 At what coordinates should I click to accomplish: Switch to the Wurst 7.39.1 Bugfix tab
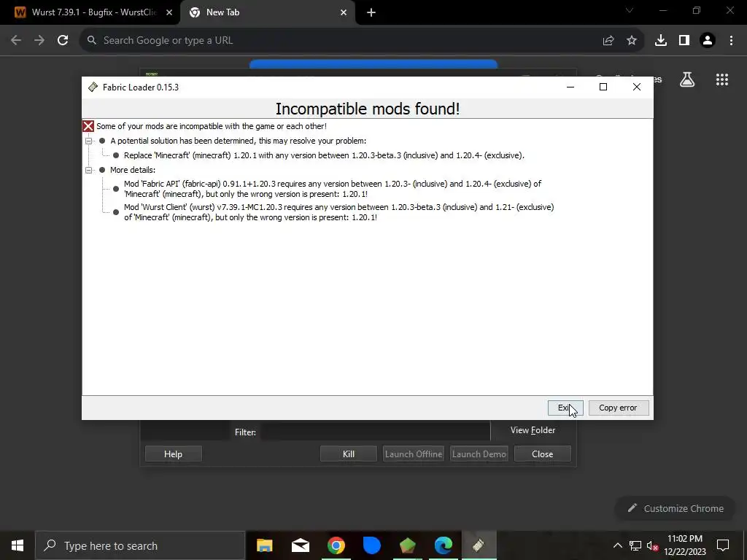[x=90, y=12]
